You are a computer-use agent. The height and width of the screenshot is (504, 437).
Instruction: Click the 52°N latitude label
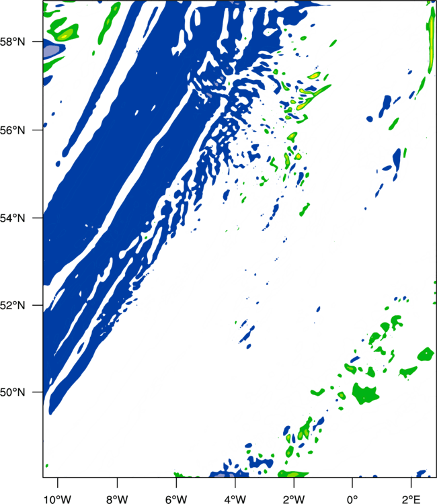point(12,305)
